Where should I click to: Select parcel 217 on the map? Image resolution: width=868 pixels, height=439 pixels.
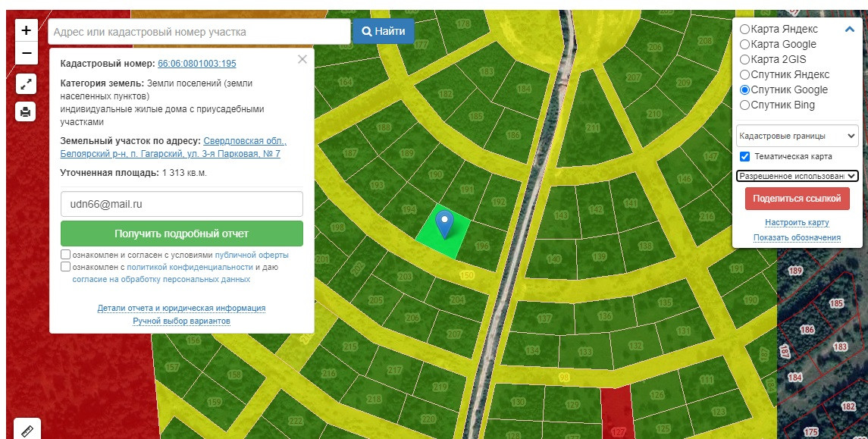pyautogui.click(x=394, y=370)
